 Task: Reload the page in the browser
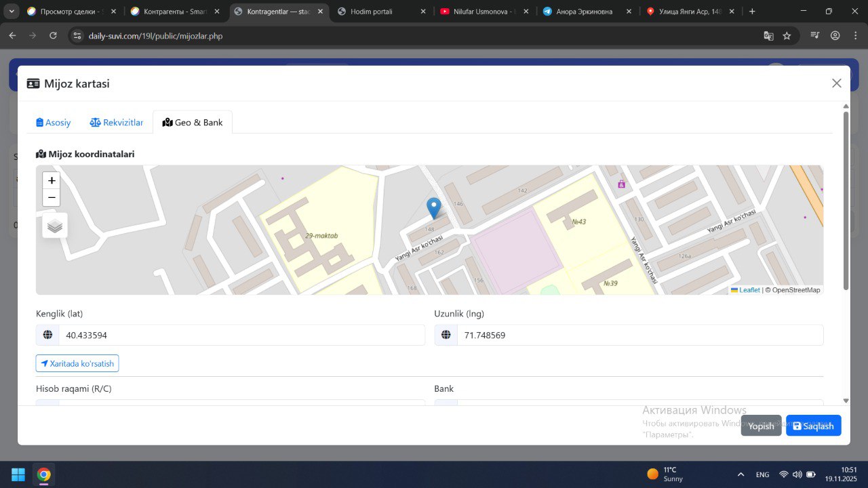coord(54,36)
